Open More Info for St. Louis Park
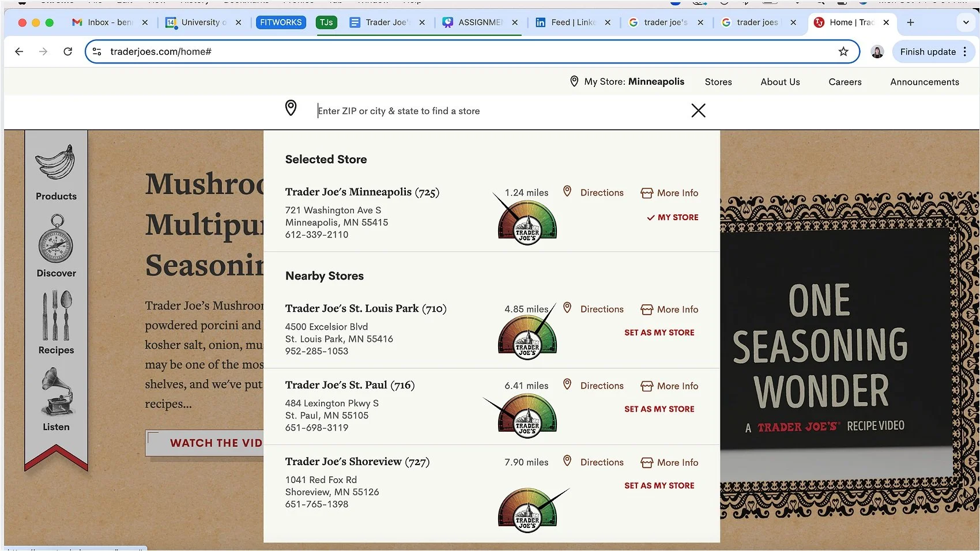This screenshot has width=980, height=551. [x=669, y=310]
